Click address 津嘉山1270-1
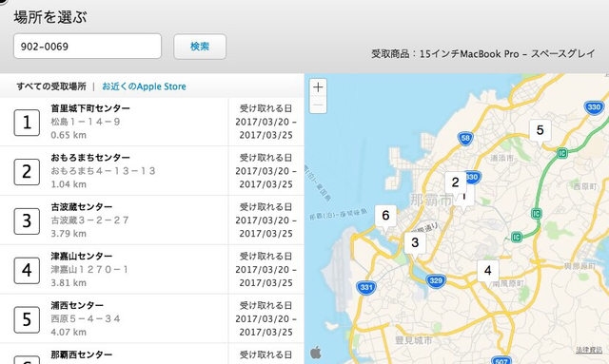609x364 pixels. pyautogui.click(x=89, y=270)
